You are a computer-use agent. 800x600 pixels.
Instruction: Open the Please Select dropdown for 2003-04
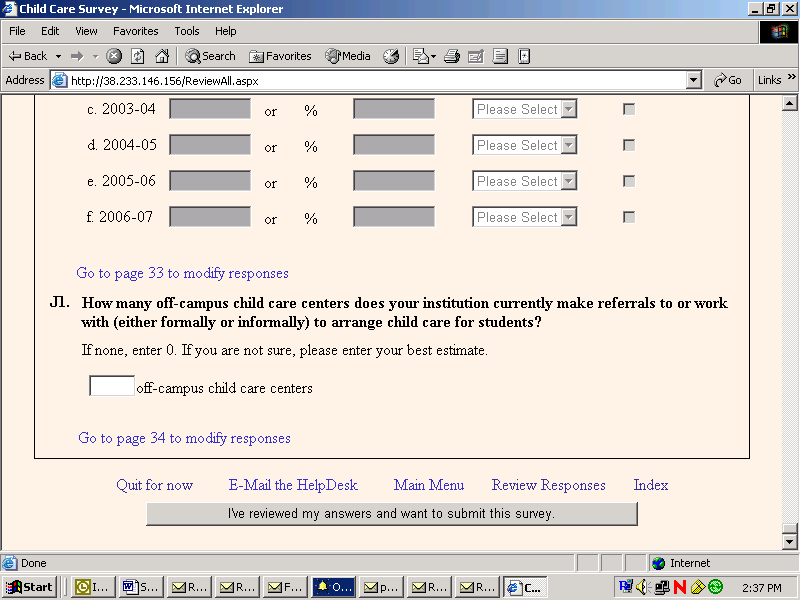[524, 109]
